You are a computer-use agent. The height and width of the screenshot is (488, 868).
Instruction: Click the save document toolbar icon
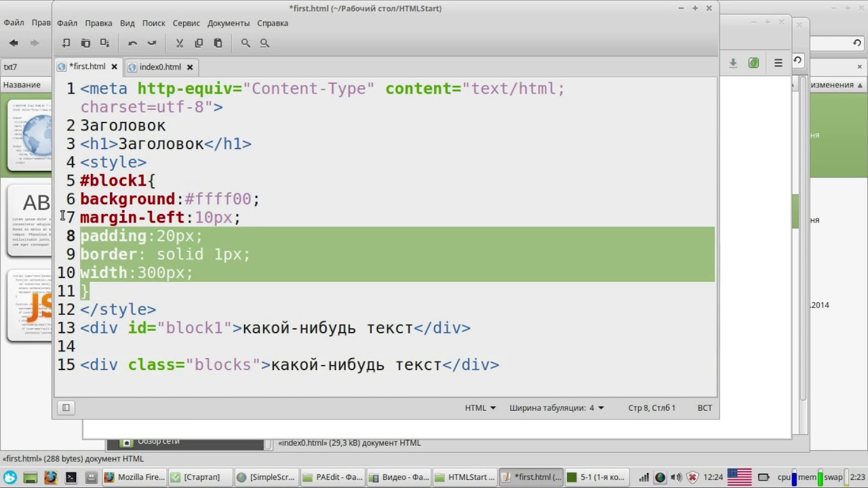pos(104,43)
